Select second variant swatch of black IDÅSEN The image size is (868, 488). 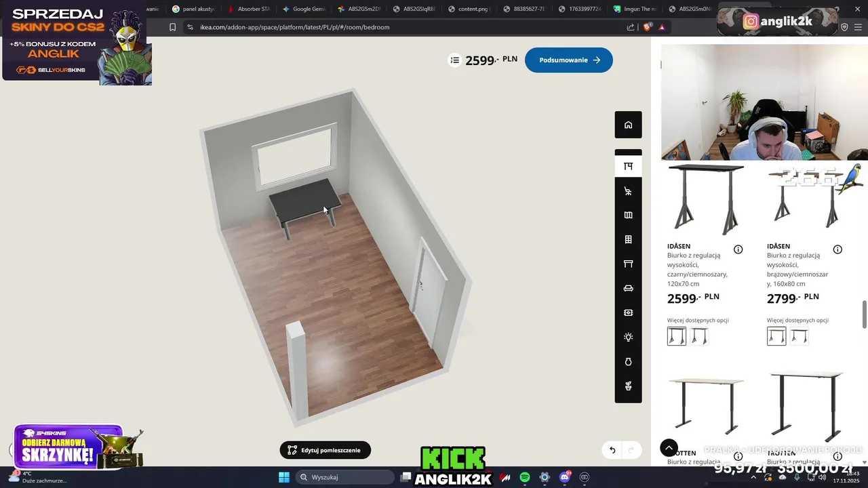click(x=700, y=336)
